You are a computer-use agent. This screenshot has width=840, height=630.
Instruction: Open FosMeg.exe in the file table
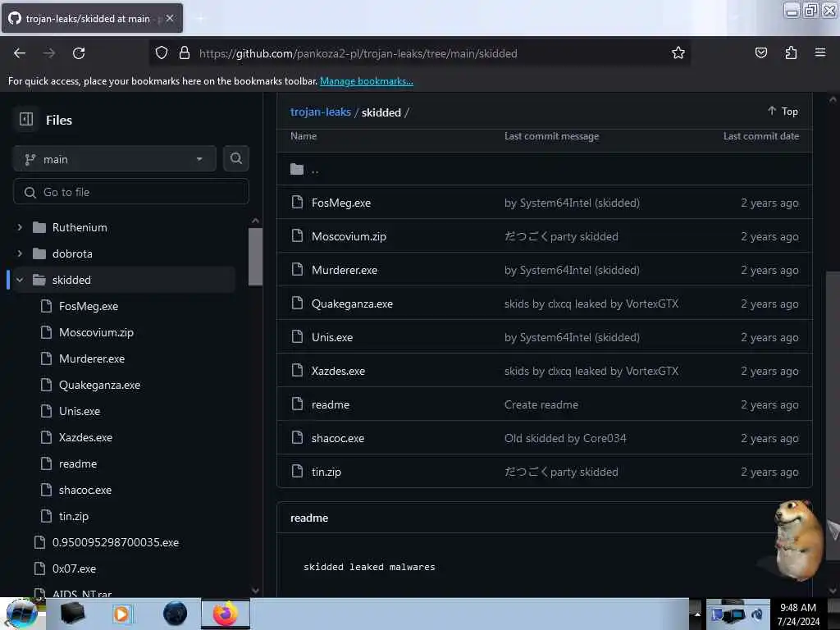tap(341, 203)
